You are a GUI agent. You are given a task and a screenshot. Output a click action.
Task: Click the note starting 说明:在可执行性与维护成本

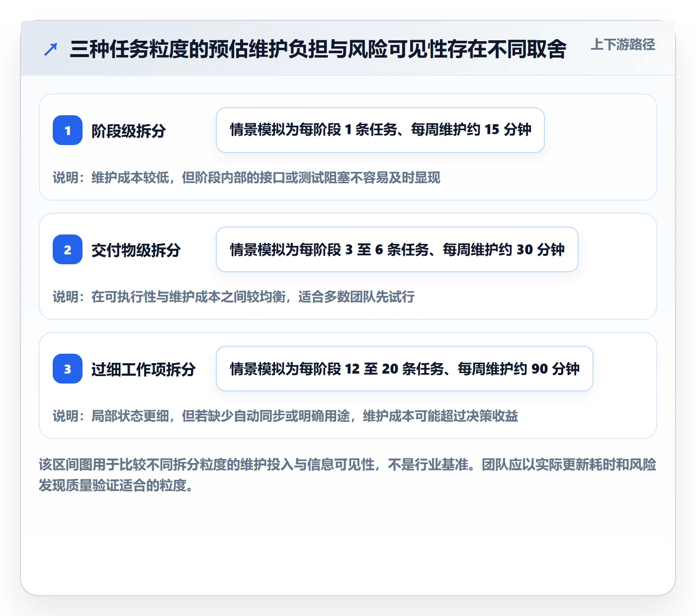(x=234, y=297)
